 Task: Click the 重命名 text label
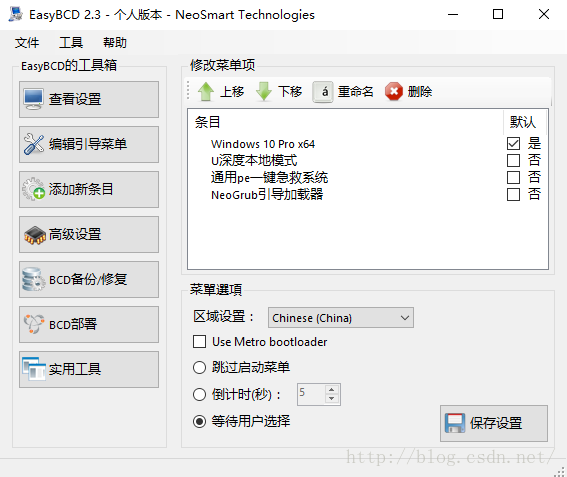click(x=355, y=91)
